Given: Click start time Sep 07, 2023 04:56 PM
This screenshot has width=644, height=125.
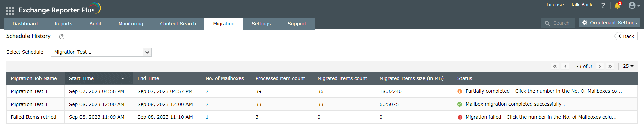Looking at the screenshot, I should [97, 91].
